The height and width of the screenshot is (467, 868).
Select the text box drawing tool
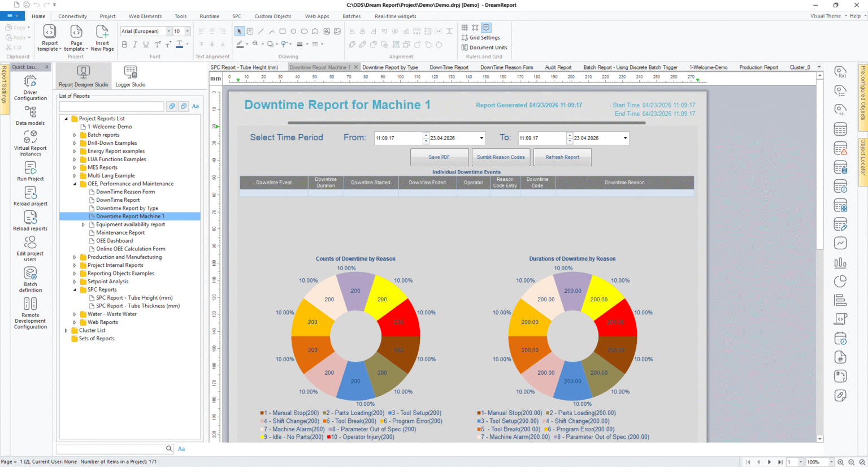250,31
